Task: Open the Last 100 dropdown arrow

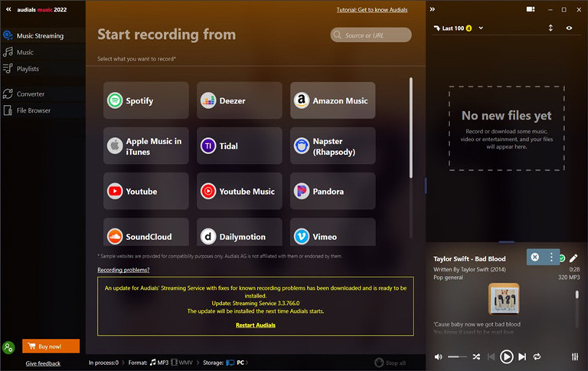Action: pyautogui.click(x=481, y=28)
